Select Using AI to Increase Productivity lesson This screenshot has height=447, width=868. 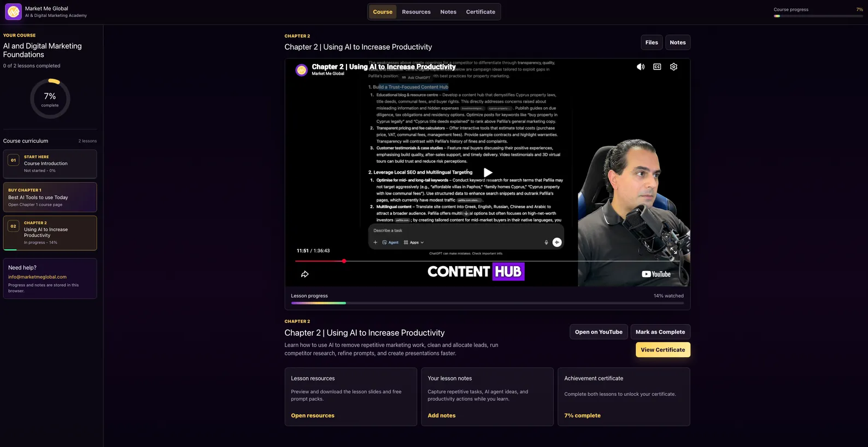50,233
